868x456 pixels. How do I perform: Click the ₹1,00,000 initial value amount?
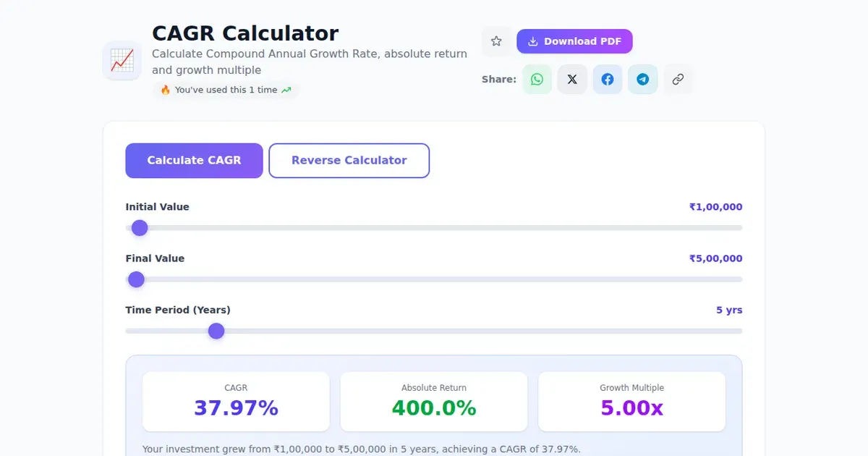715,207
